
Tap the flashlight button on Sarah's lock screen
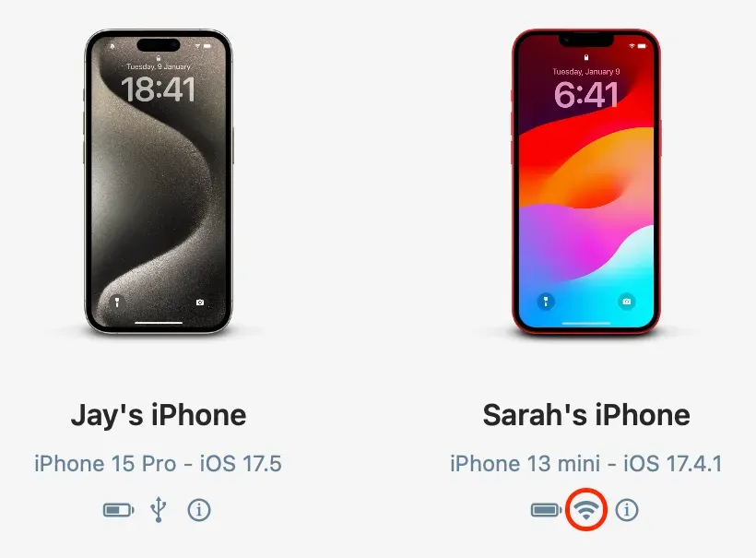coord(546,302)
